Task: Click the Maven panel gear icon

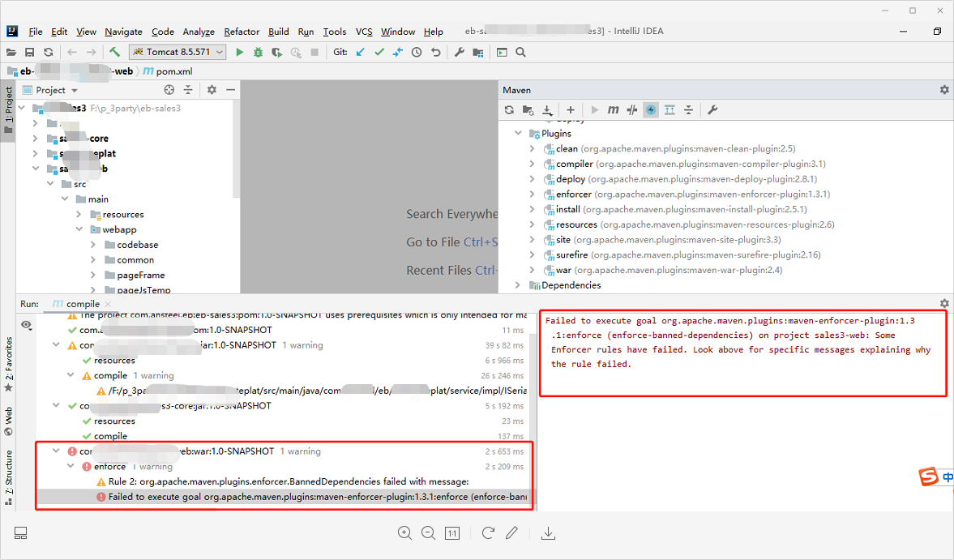Action: 944,90
